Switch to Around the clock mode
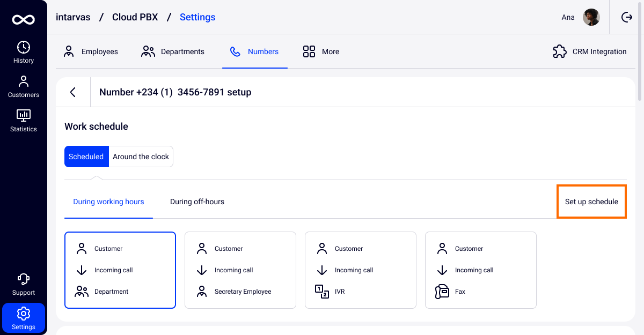Viewport: 644px width, 335px height. tap(141, 157)
